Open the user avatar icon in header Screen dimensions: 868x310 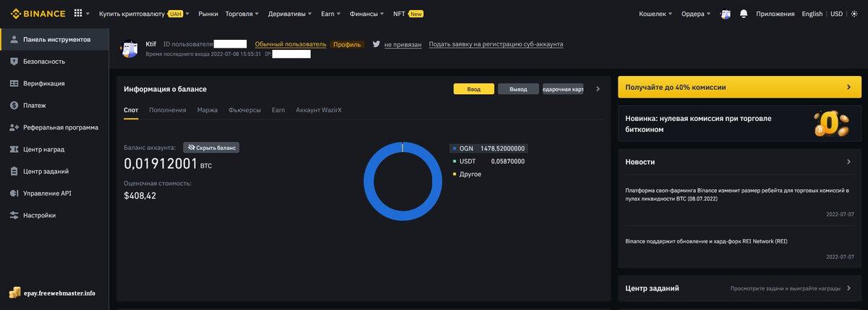[x=726, y=14]
